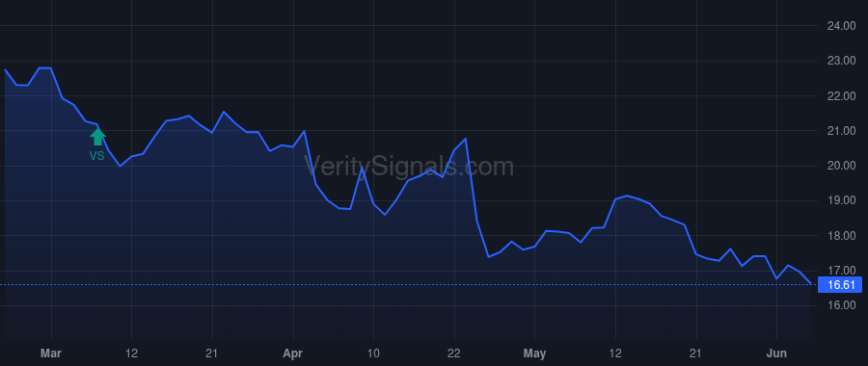The image size is (868, 366).
Task: Select the 24.00 price axis label
Action: click(841, 26)
